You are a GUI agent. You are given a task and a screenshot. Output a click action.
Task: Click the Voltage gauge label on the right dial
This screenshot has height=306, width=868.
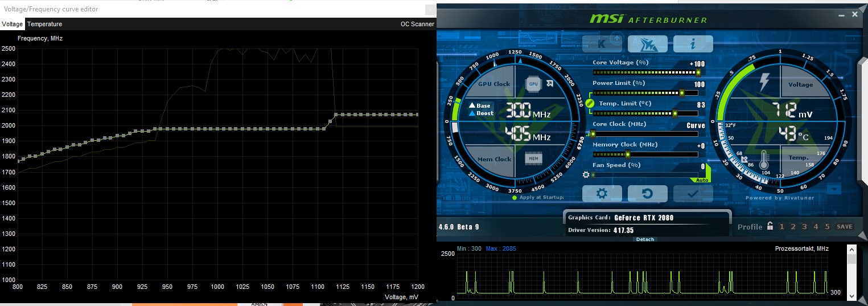click(x=801, y=84)
